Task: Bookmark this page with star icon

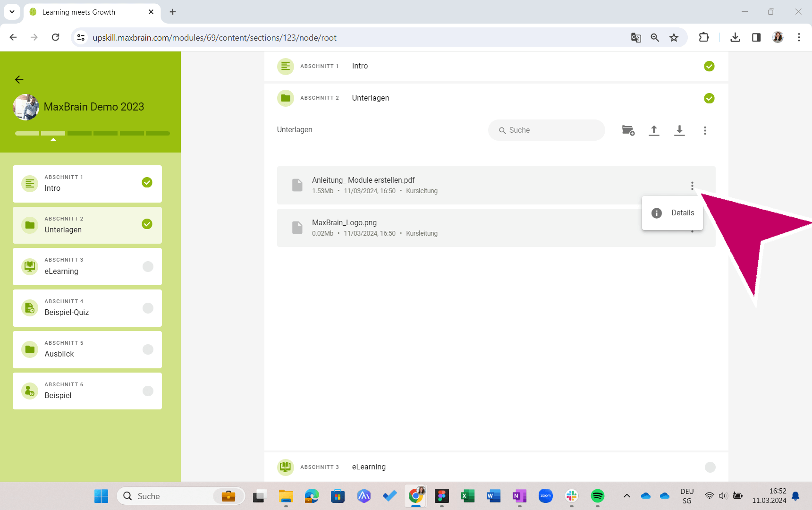Action: coord(674,37)
